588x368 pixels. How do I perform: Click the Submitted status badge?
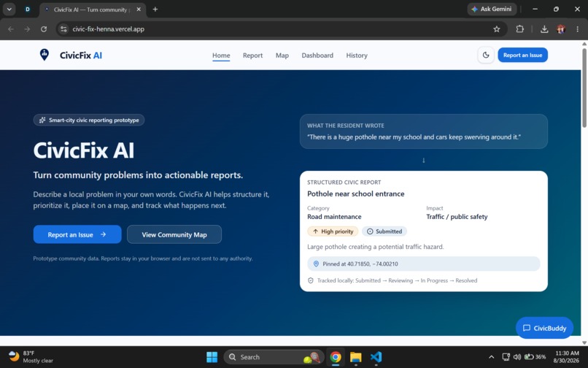[384, 231]
